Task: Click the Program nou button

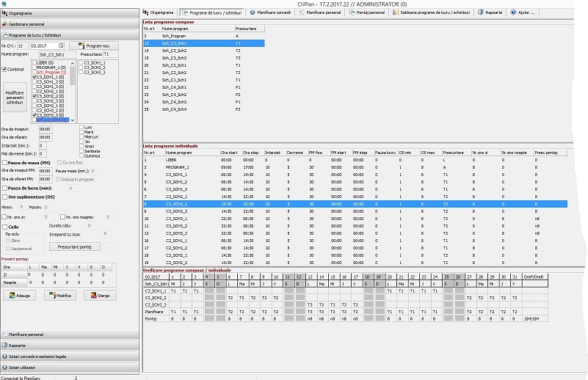Action: (94, 45)
